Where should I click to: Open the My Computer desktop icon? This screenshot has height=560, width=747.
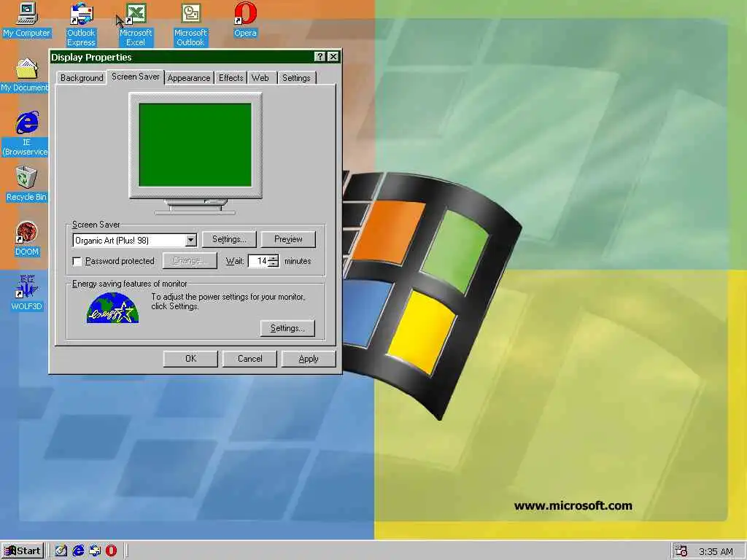[x=26, y=20]
